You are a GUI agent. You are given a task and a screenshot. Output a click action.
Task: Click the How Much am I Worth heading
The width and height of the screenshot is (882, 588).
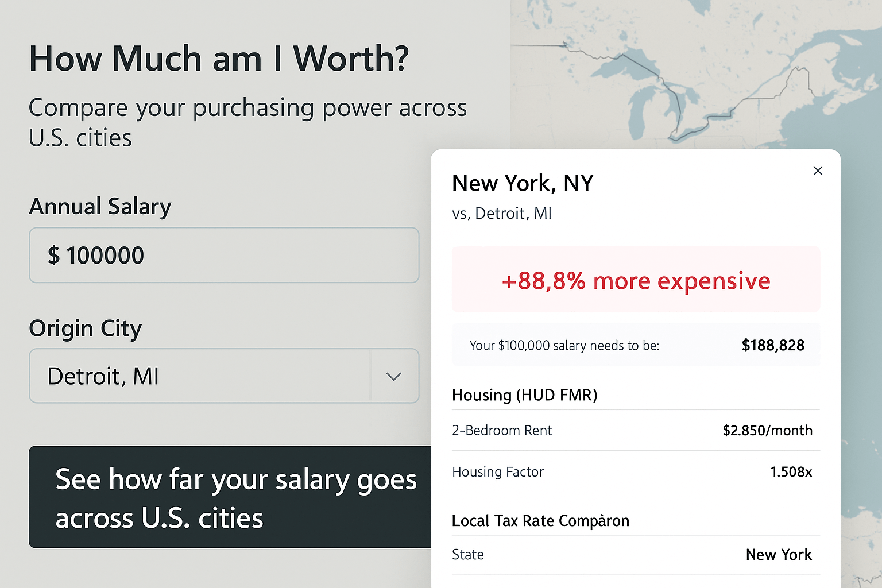[219, 59]
